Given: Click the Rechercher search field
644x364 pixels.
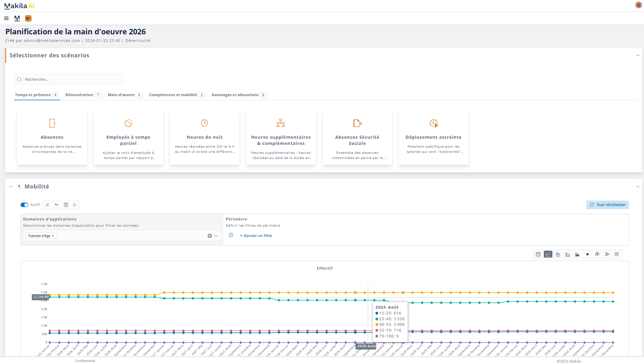Looking at the screenshot, I should [x=69, y=79].
